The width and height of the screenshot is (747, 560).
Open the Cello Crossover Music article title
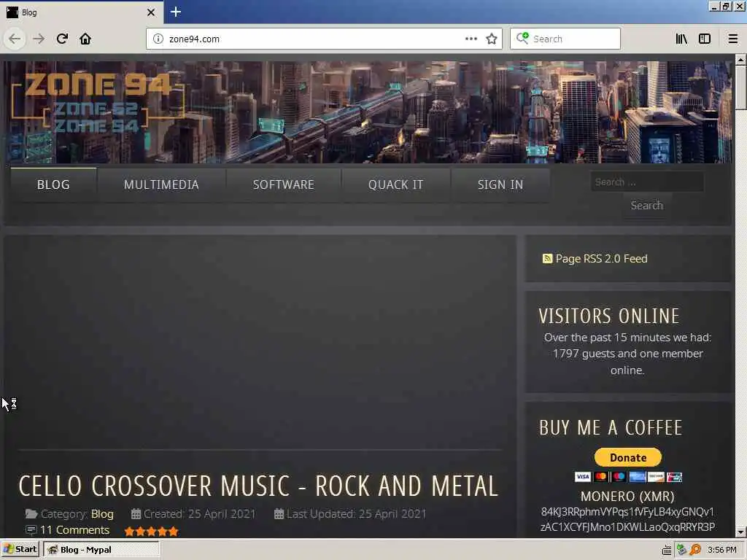point(258,486)
